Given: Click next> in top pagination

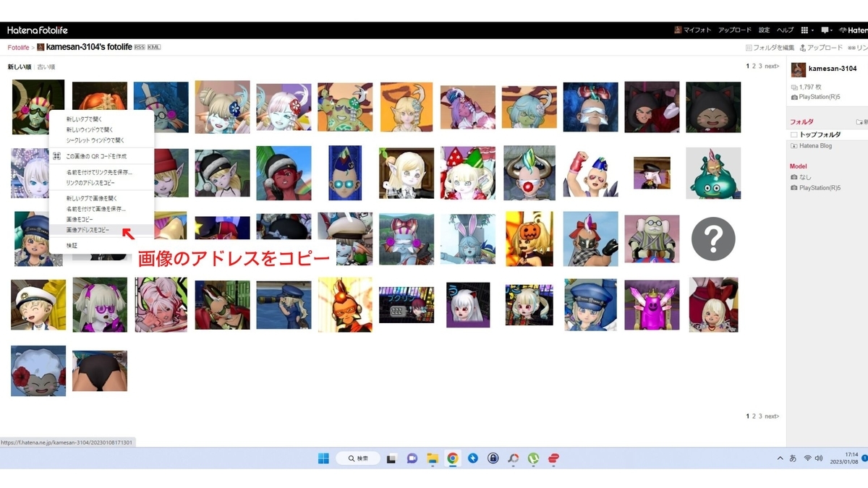Looking at the screenshot, I should [772, 66].
